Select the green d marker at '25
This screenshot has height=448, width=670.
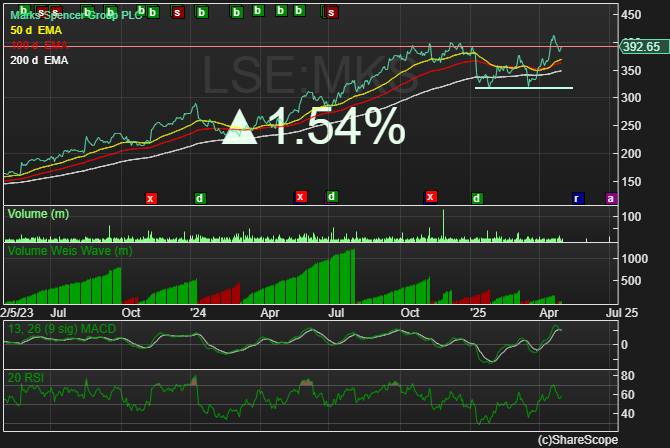click(477, 198)
